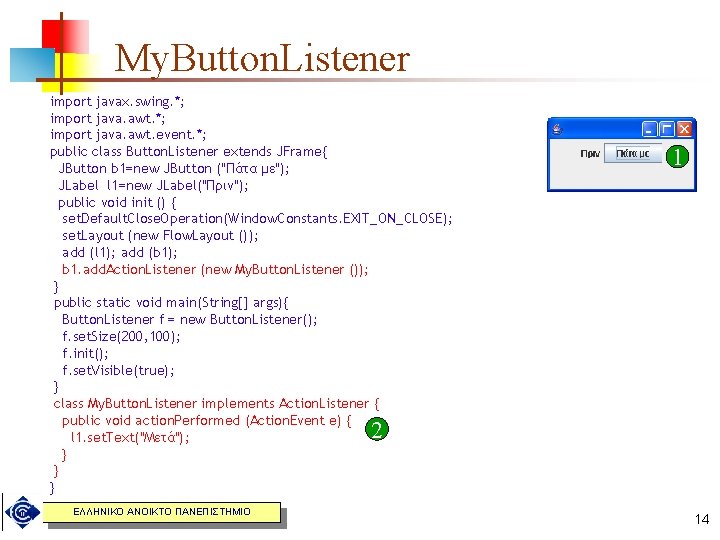
Task: Click the 'setDefaultCloseOperation' code line
Action: coord(257,219)
